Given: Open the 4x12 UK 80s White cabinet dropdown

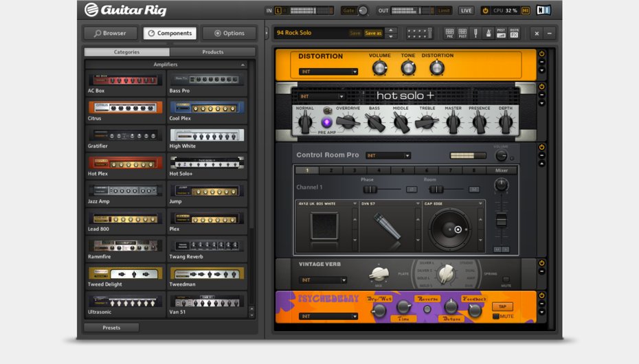Looking at the screenshot, I should [x=326, y=204].
